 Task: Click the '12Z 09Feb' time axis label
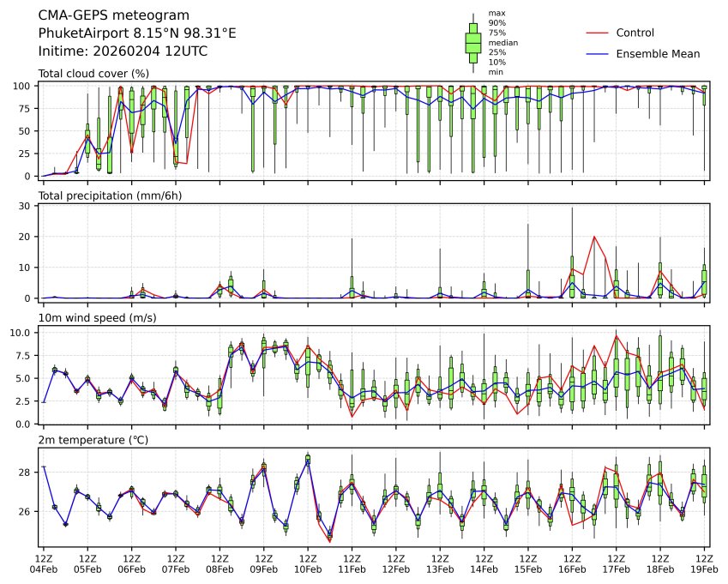[264, 564]
